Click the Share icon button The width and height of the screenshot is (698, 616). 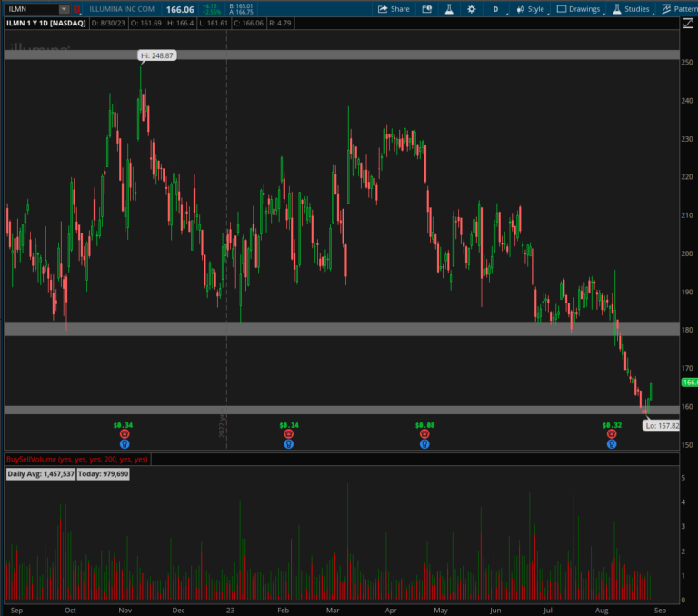click(394, 9)
